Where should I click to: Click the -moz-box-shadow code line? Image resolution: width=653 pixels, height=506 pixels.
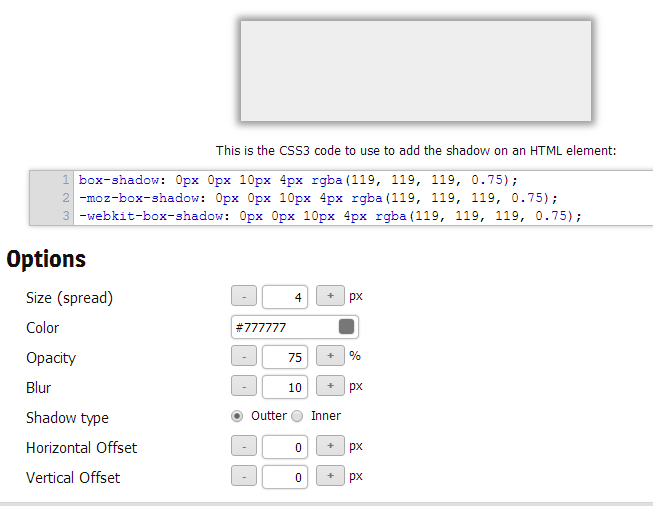pos(318,198)
